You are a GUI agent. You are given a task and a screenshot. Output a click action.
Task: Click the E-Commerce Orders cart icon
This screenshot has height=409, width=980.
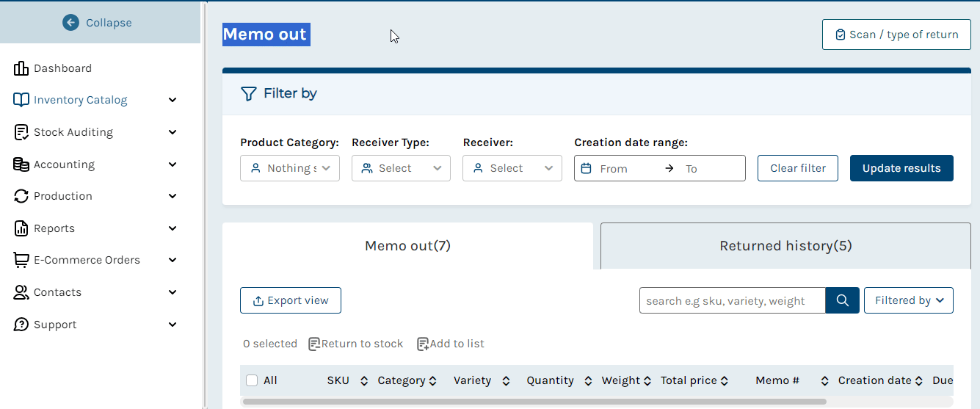(x=21, y=260)
